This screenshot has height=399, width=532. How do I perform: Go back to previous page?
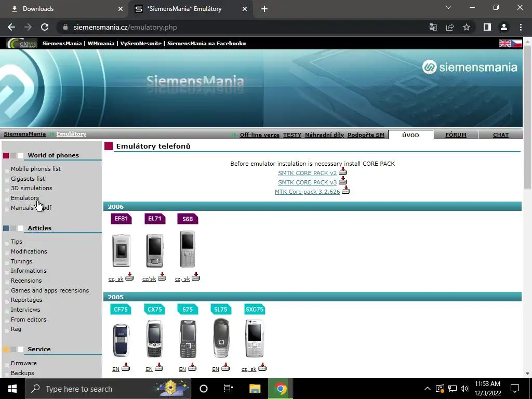click(11, 27)
